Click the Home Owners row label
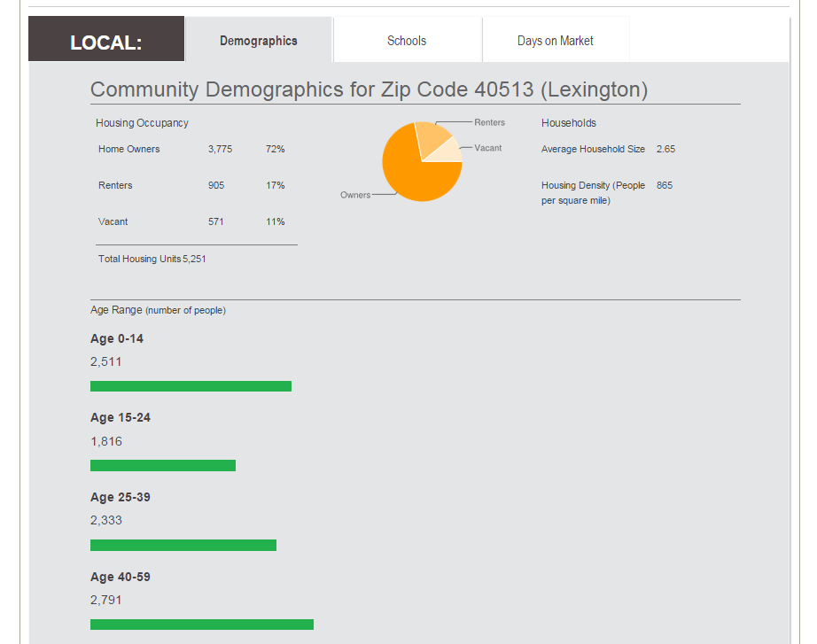The image size is (817, 644). click(129, 149)
